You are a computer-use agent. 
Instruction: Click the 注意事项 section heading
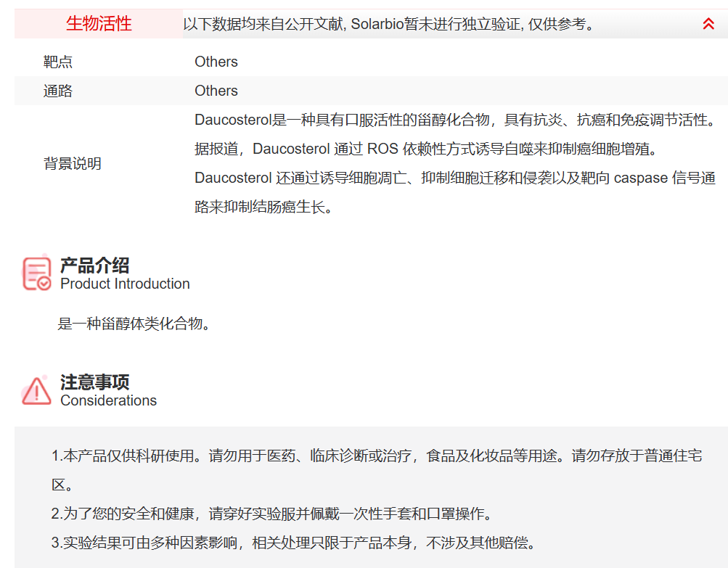(96, 383)
